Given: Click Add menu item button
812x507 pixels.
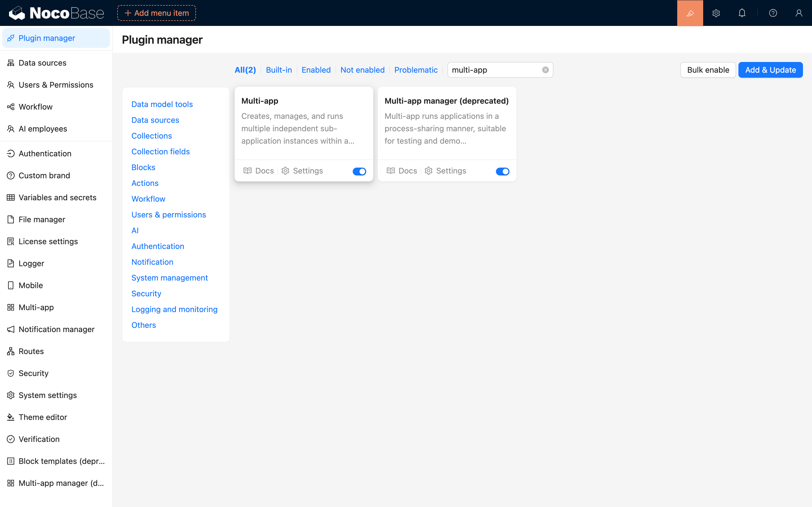Looking at the screenshot, I should point(156,13).
